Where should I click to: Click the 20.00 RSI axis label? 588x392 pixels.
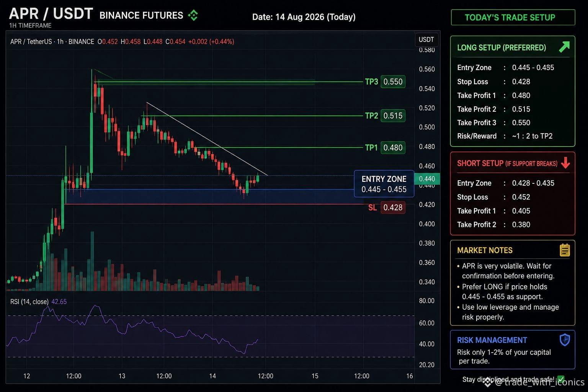[x=426, y=365]
